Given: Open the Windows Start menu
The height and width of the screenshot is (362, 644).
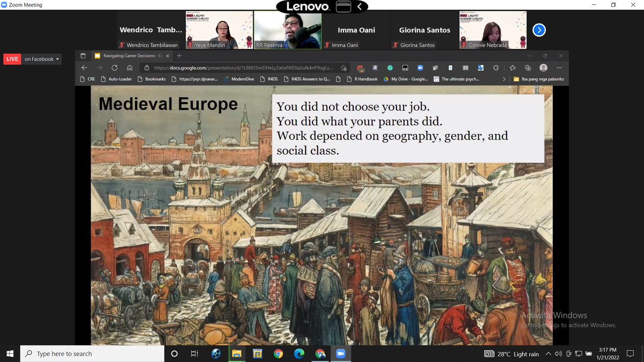Looking at the screenshot, I should (x=10, y=353).
